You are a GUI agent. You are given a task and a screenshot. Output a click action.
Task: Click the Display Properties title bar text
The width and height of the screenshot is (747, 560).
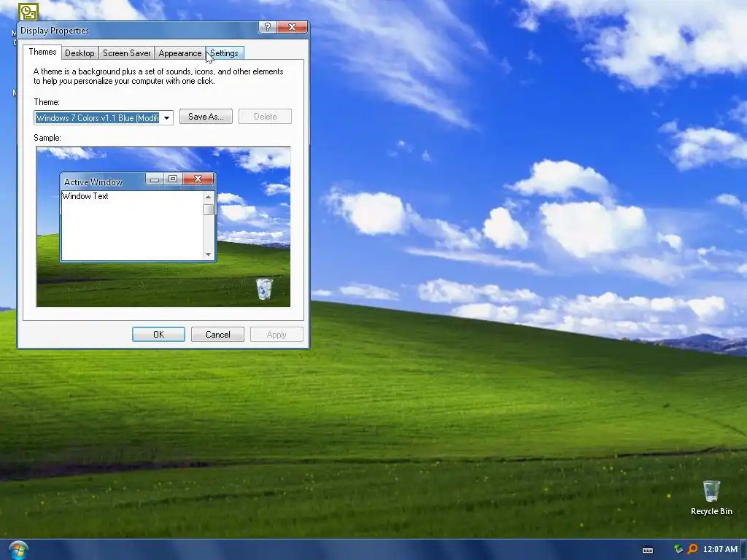click(x=55, y=31)
